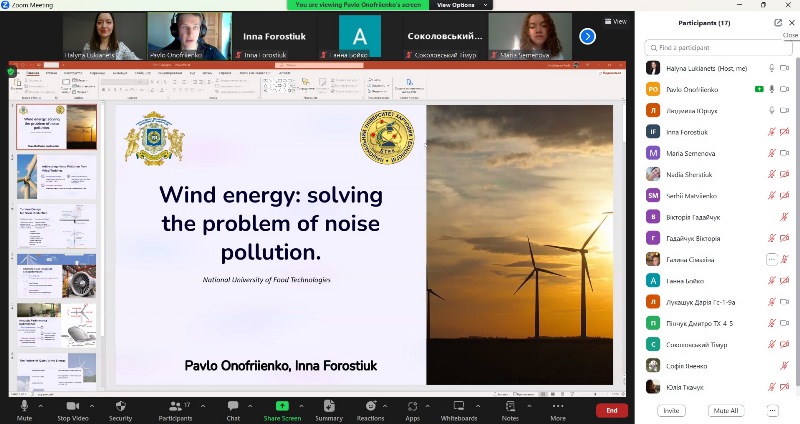The width and height of the screenshot is (800, 424).
Task: Invite participants with the Invite button
Action: pos(671,410)
